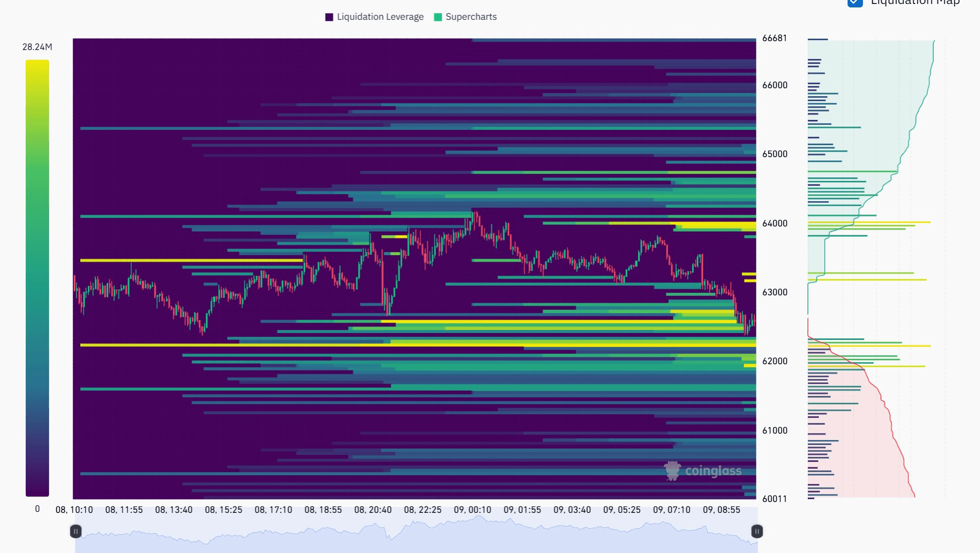Uncheck the Liquidation Map checkbox
Screen dimensions: 980x553
point(855,2)
